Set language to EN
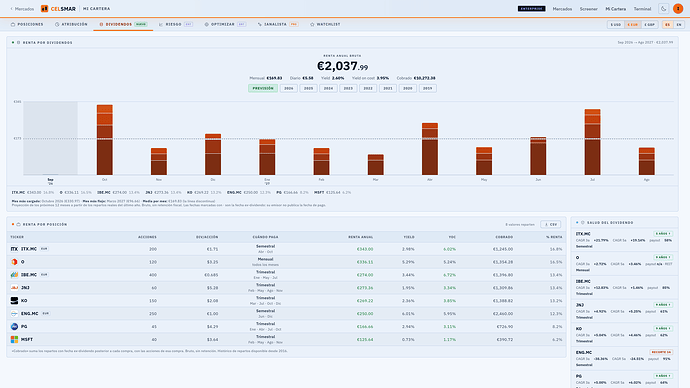The height and width of the screenshot is (388, 690). click(x=679, y=25)
